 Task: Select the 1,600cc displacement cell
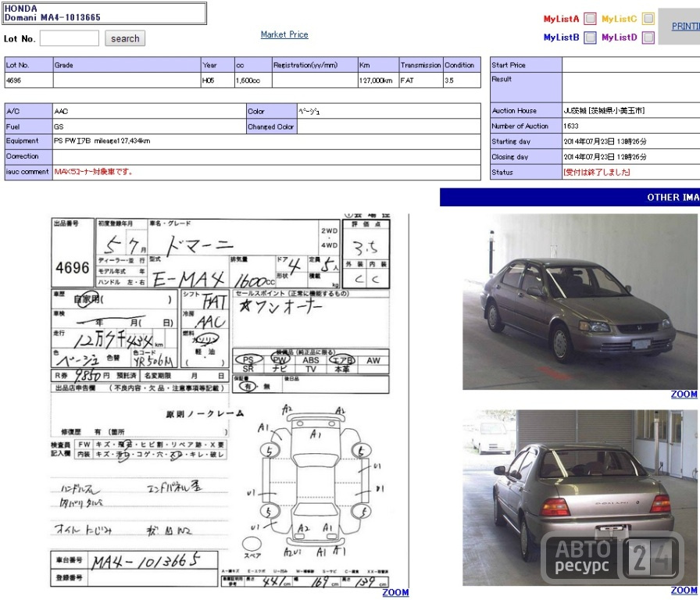pos(253,80)
